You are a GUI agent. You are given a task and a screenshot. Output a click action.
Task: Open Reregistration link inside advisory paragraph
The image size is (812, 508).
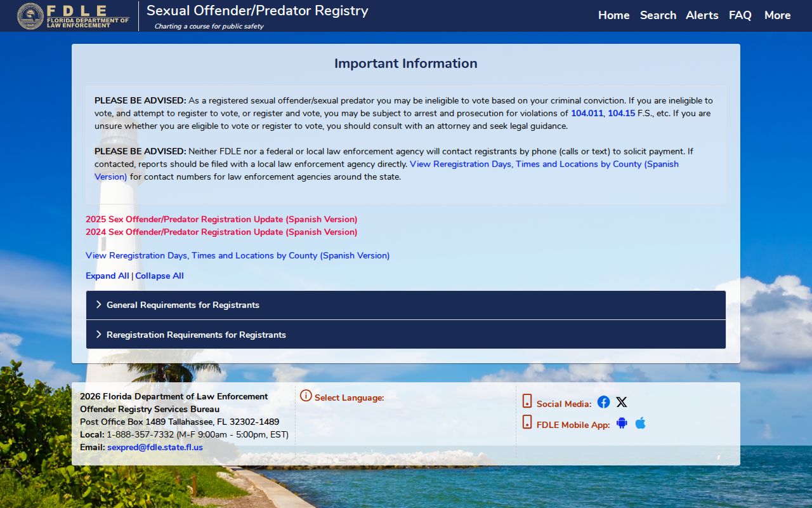coord(525,164)
